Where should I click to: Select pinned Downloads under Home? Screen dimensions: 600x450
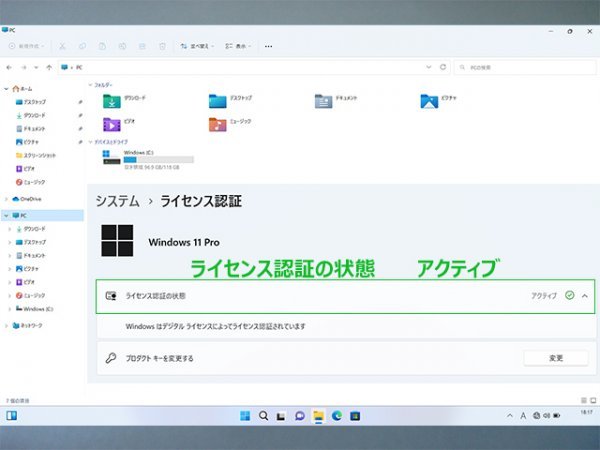pos(31,116)
